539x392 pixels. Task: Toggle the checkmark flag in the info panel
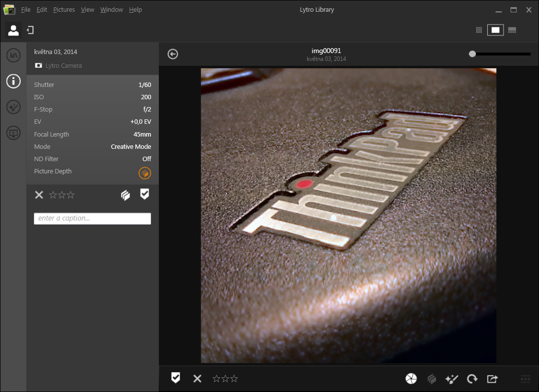click(145, 194)
